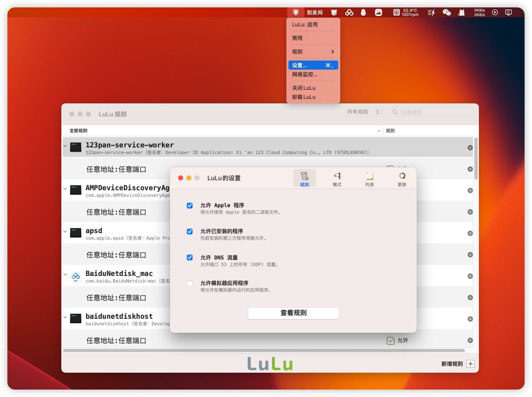Click the BaiduNetdisk_mac app icon

(x=76, y=276)
